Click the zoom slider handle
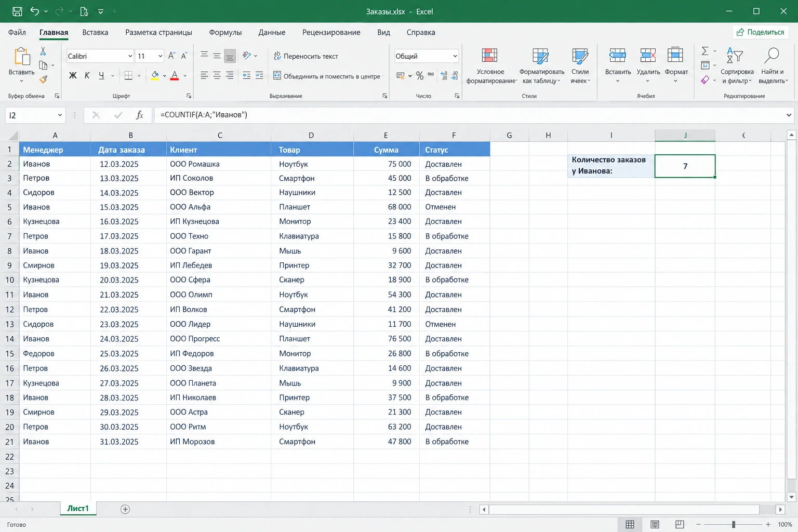Screen dimensions: 798x532 pos(734,524)
